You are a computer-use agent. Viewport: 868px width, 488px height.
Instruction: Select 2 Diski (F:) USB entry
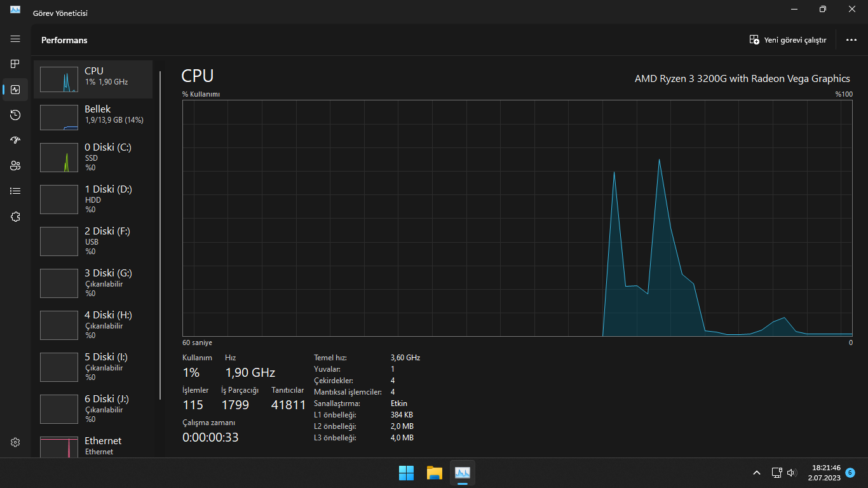click(x=93, y=241)
